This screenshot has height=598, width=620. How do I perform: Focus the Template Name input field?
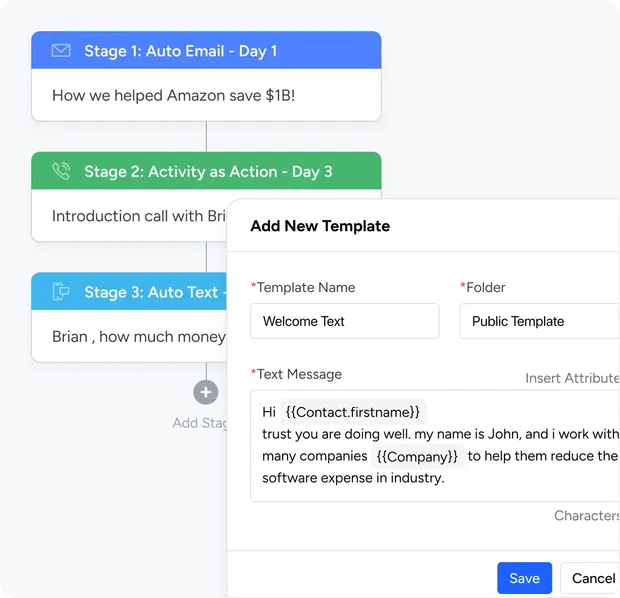click(344, 321)
